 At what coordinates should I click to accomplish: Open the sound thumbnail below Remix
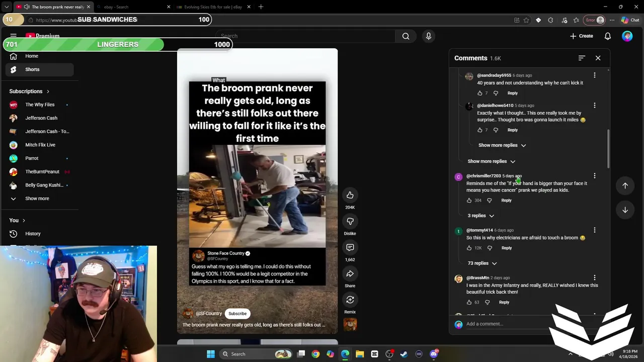[350, 324]
